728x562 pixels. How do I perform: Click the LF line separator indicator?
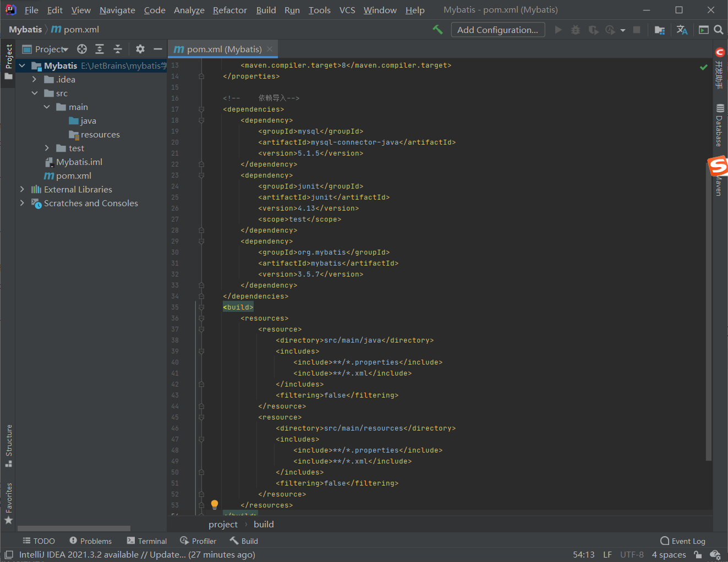coord(607,555)
